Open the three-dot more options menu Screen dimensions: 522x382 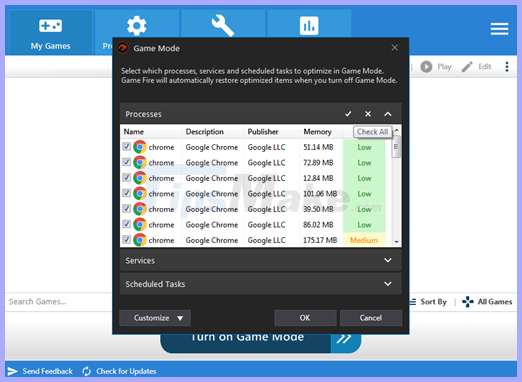[507, 67]
